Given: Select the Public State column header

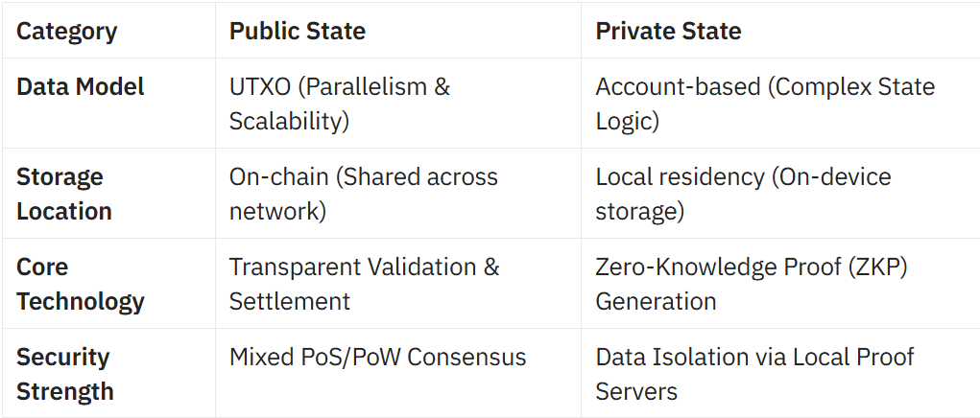Looking at the screenshot, I should [x=298, y=32].
